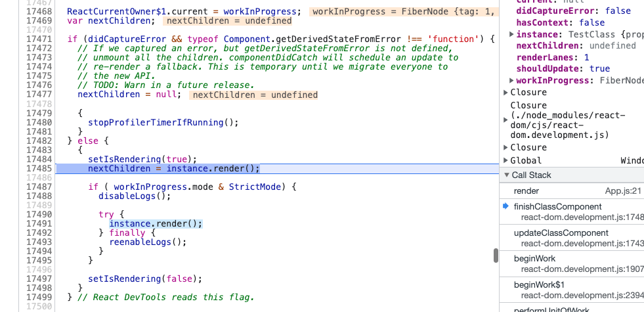Click the React DevTools reads this flag comment

click(x=166, y=297)
